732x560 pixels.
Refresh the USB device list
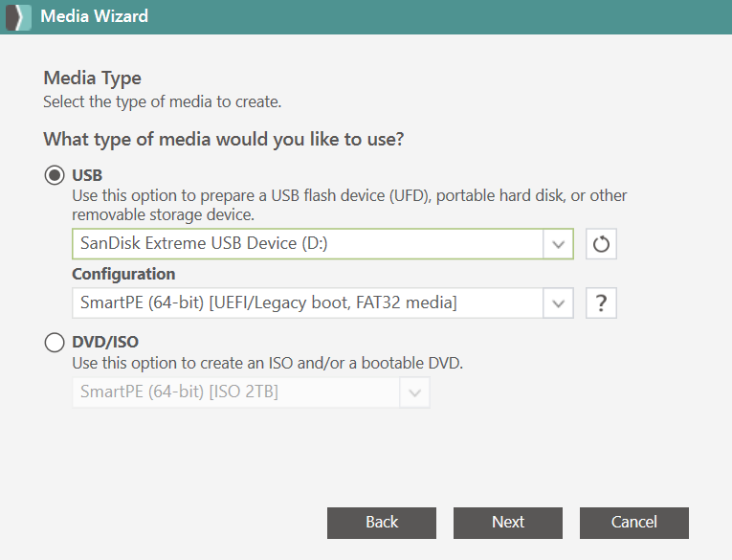point(601,244)
